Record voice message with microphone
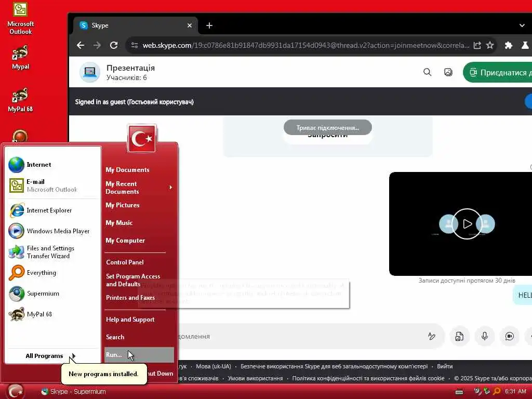 pyautogui.click(x=485, y=336)
